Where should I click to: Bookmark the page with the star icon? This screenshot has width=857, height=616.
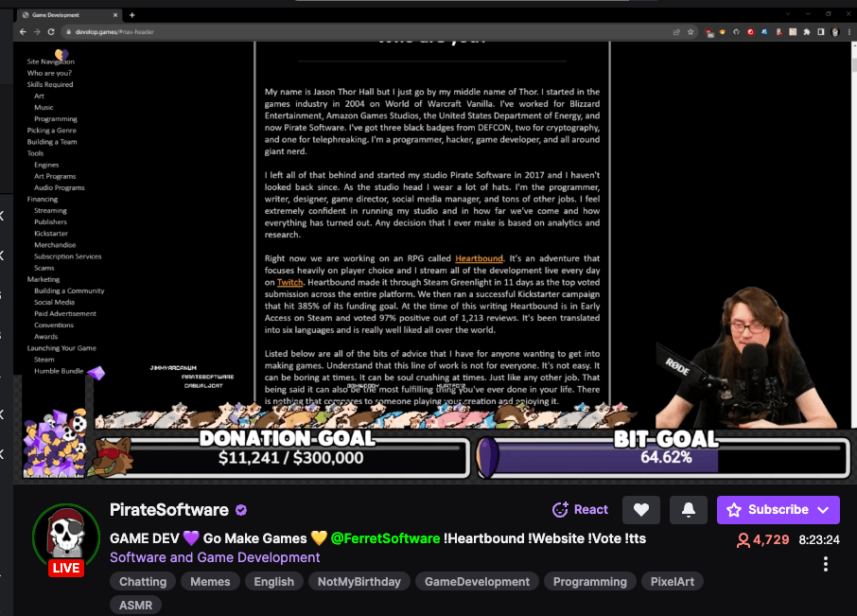[x=691, y=32]
